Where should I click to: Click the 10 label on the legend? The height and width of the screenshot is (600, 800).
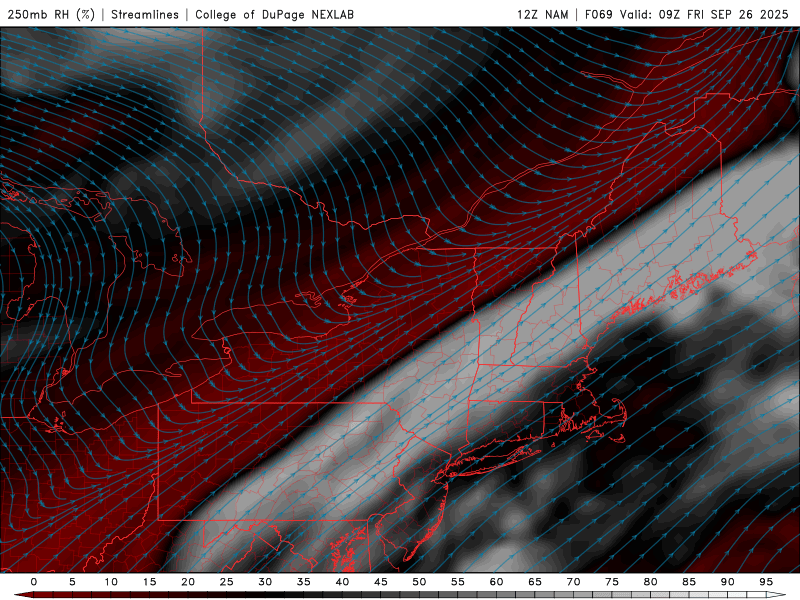pos(111,582)
